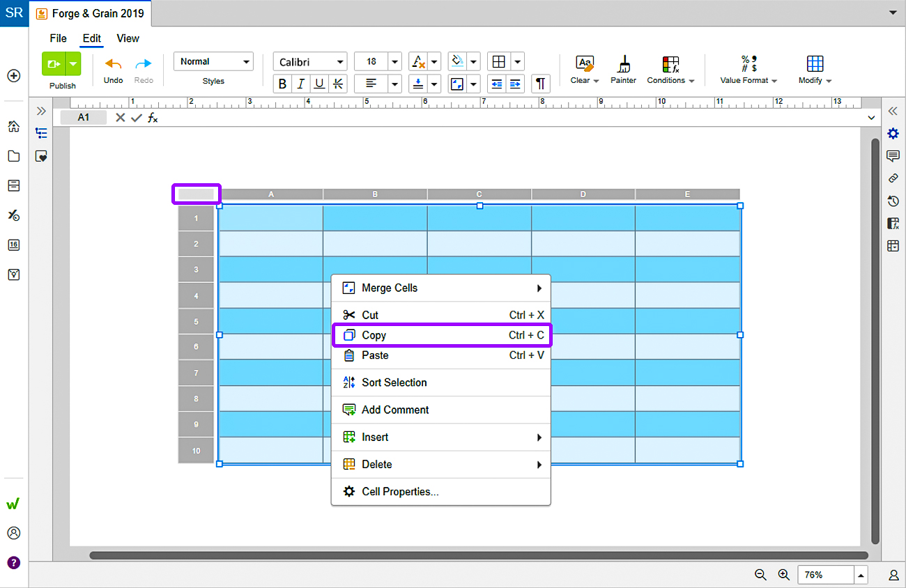906x588 pixels.
Task: Undo the last action
Action: (x=112, y=69)
